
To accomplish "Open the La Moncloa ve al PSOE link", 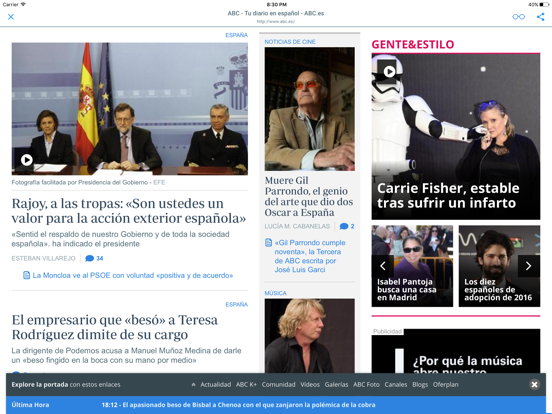I will [133, 275].
